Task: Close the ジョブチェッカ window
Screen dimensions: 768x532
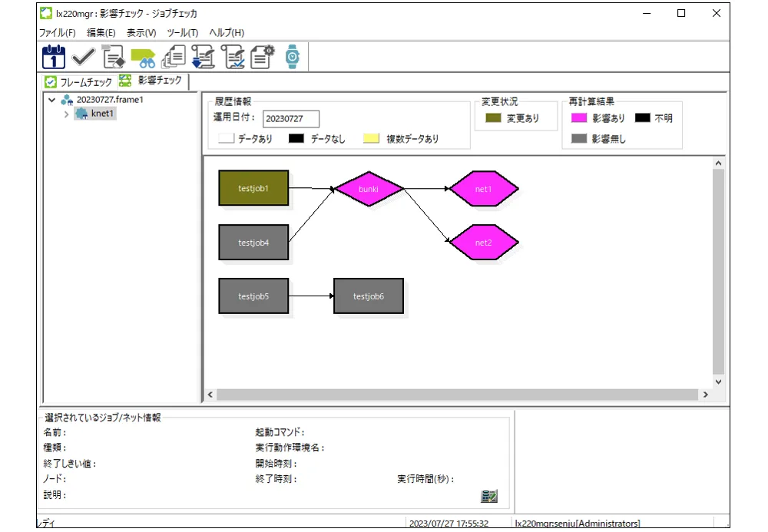Action: tap(717, 13)
